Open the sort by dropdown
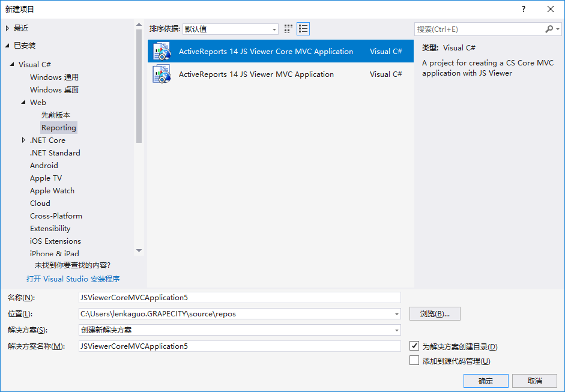Screen dimensions: 565x392 click(x=230, y=29)
